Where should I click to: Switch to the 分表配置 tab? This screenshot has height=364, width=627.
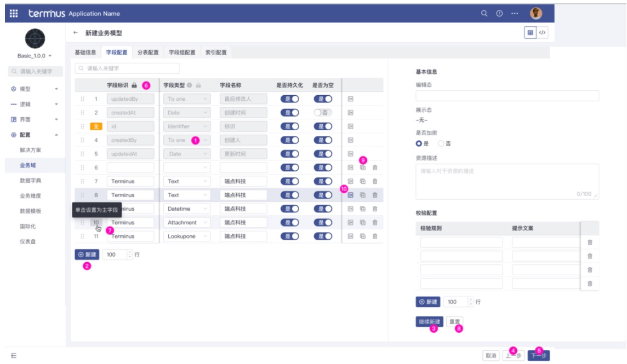148,53
